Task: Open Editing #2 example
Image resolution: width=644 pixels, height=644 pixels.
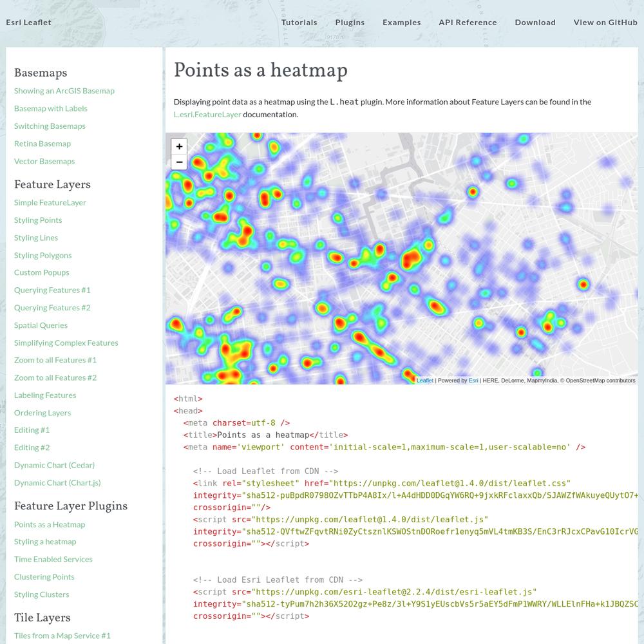Action: [x=32, y=448]
